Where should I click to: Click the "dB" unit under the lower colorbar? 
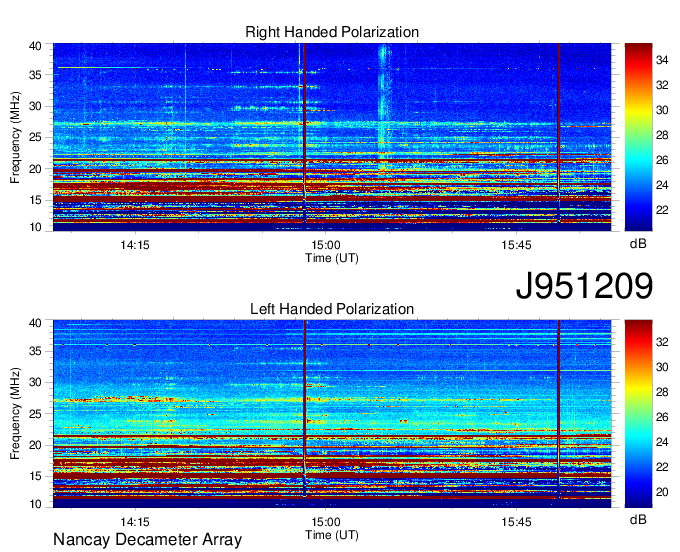(638, 519)
